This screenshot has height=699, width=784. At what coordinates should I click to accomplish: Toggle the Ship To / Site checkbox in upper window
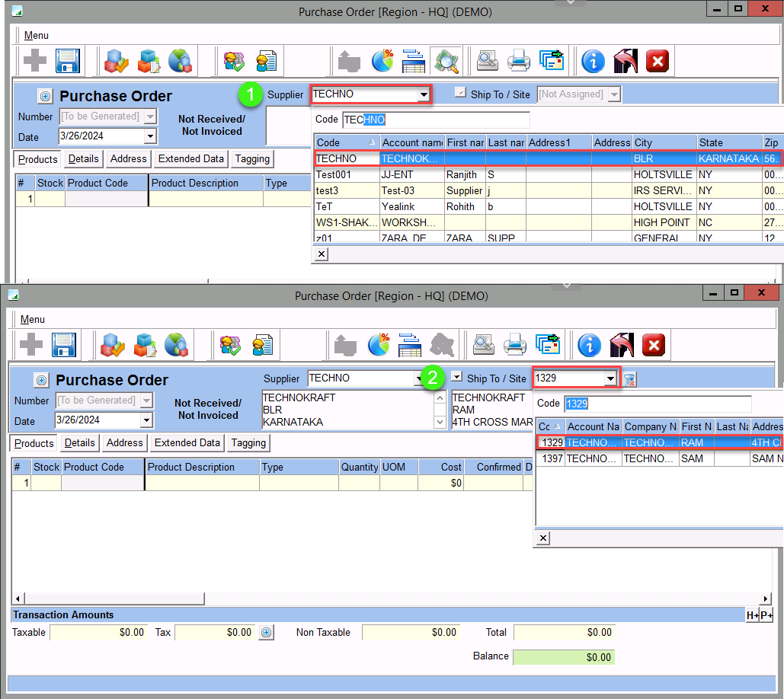[x=459, y=93]
